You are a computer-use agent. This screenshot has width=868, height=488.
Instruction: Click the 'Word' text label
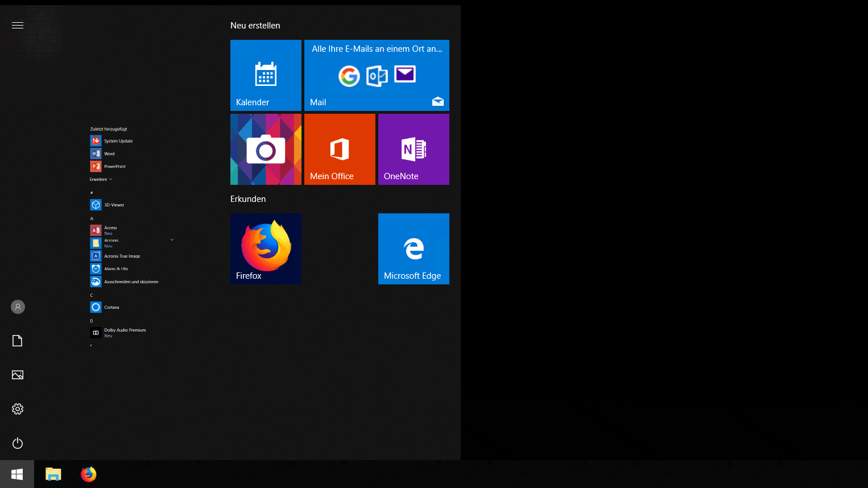[109, 154]
